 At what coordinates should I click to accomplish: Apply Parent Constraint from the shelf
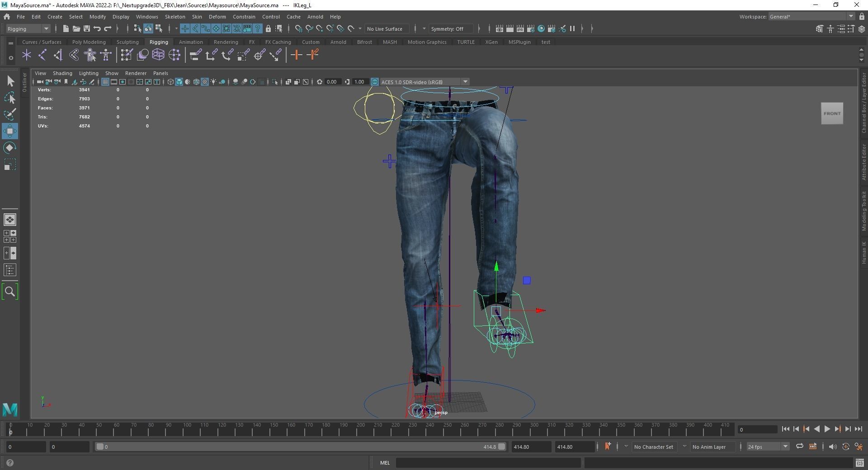point(195,55)
